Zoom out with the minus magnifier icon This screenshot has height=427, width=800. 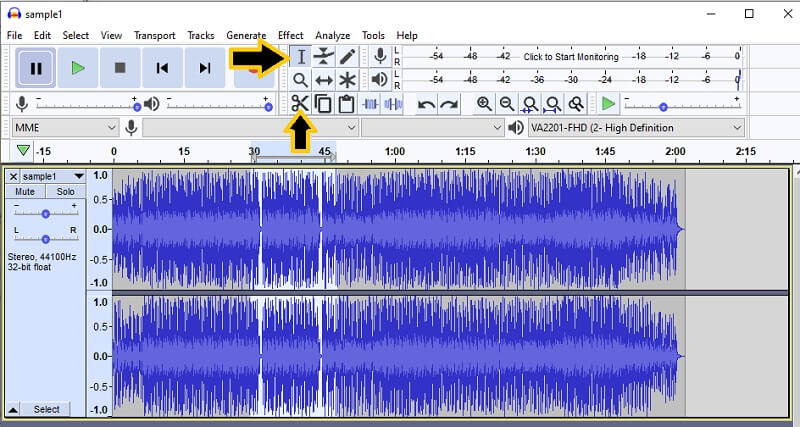tap(507, 104)
